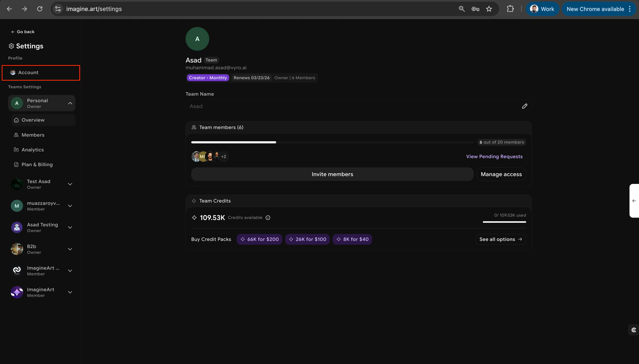Expand the Test Asad team
Image resolution: width=639 pixels, height=364 pixels.
coord(70,184)
